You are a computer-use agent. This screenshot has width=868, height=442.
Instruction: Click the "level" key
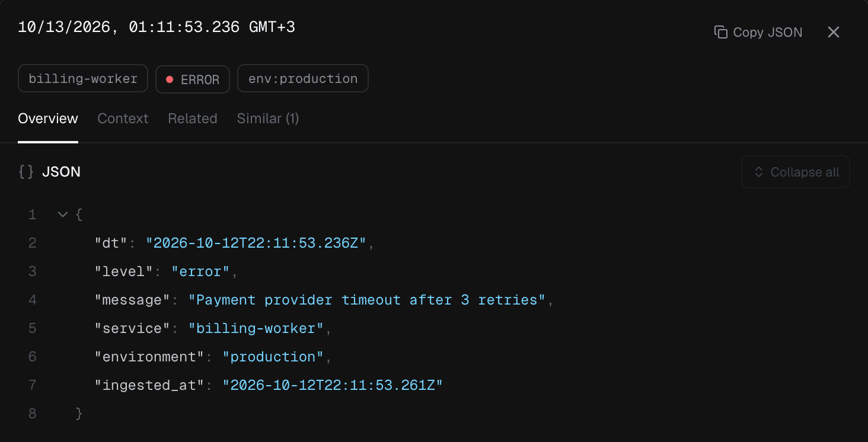click(125, 271)
